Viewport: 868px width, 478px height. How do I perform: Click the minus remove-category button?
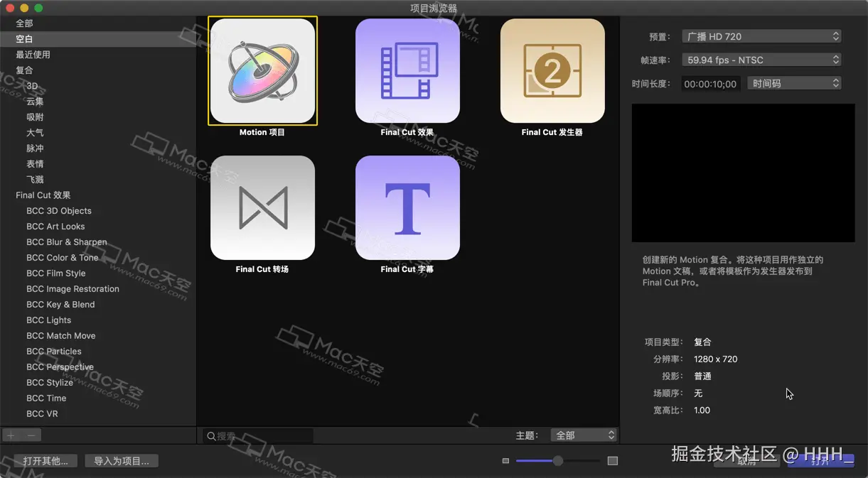pyautogui.click(x=31, y=435)
